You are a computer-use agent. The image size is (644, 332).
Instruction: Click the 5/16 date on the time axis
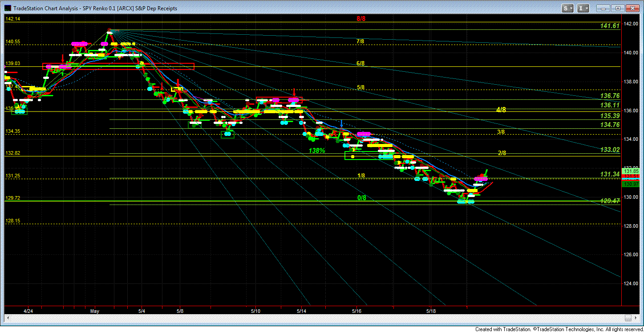(357, 310)
